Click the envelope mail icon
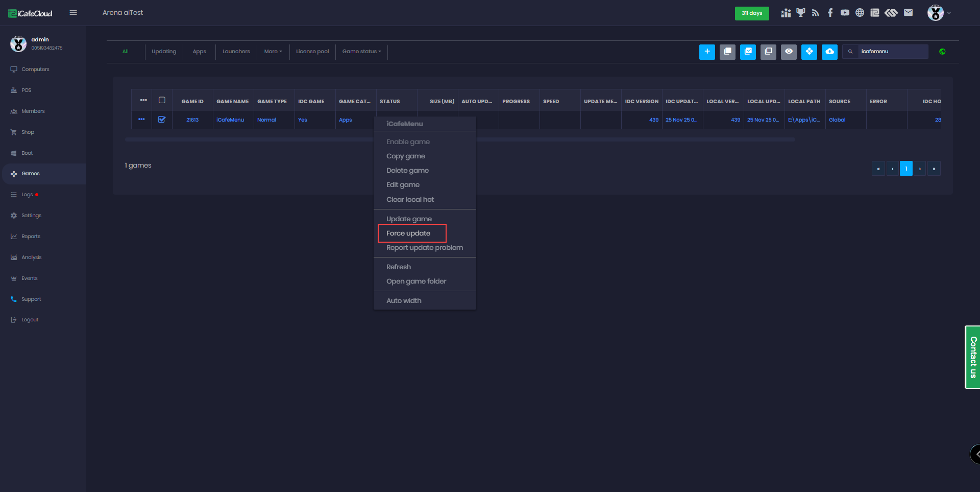 [x=908, y=13]
